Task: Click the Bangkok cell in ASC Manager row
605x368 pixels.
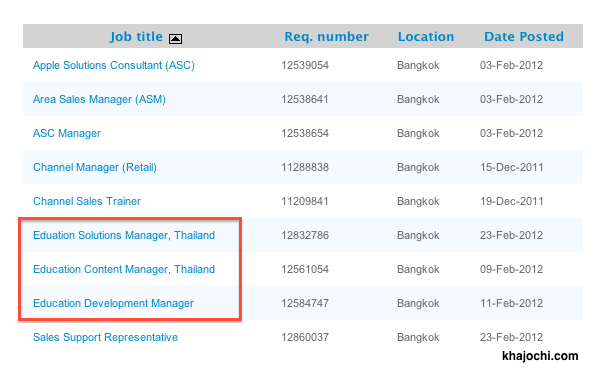Action: coord(418,133)
